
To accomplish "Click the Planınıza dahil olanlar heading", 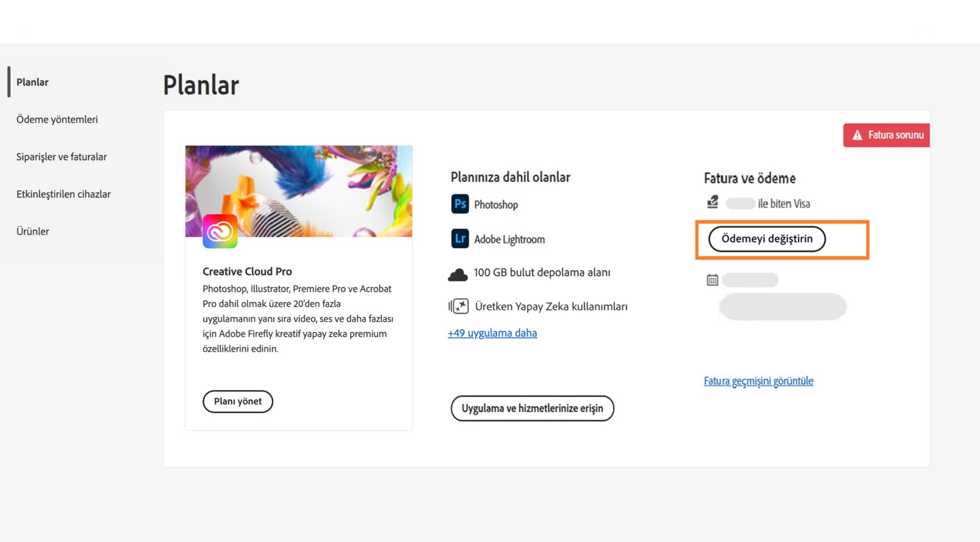I will [510, 177].
